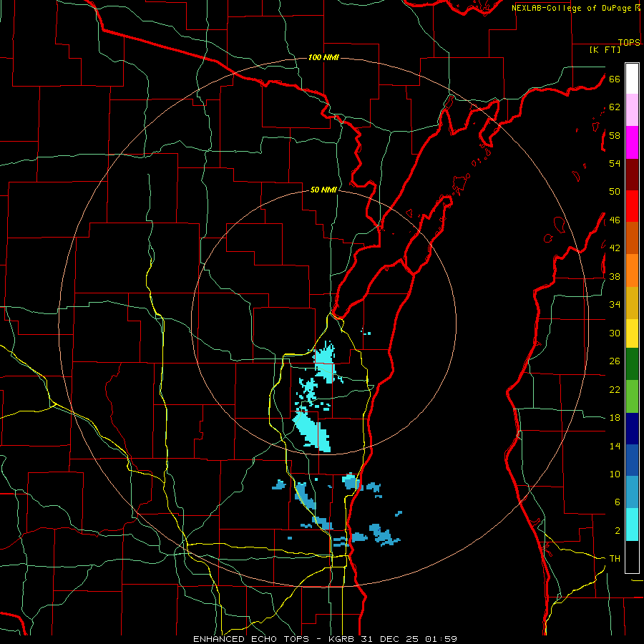Click the 30 legend value
The height and width of the screenshot is (644, 644).
pos(615,333)
